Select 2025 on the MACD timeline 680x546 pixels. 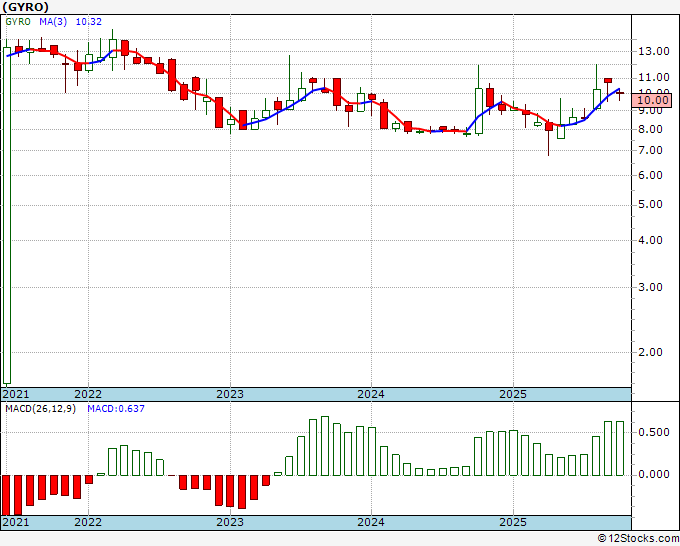[513, 522]
